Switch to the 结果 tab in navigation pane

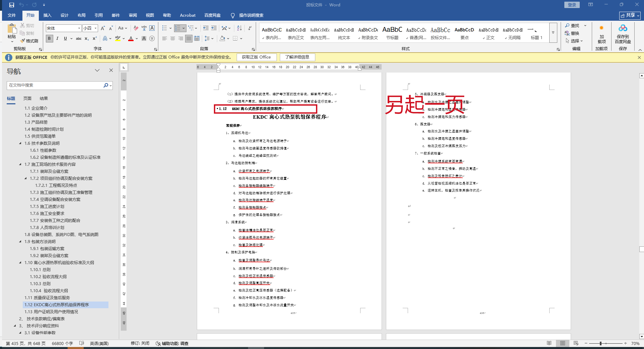click(44, 99)
